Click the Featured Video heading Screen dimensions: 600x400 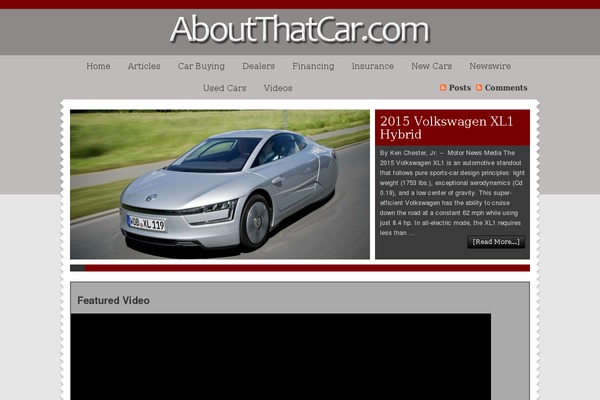[x=113, y=300]
